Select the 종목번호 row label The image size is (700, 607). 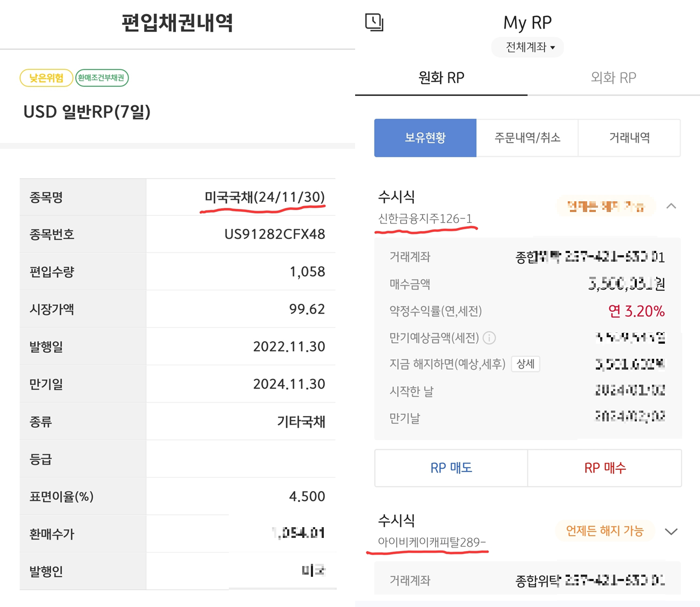pyautogui.click(x=52, y=234)
